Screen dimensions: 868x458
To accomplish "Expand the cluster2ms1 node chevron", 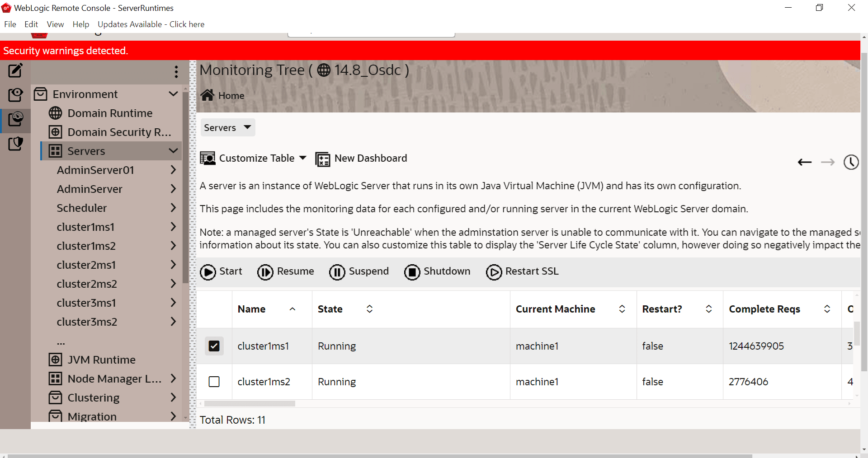I will pyautogui.click(x=173, y=264).
